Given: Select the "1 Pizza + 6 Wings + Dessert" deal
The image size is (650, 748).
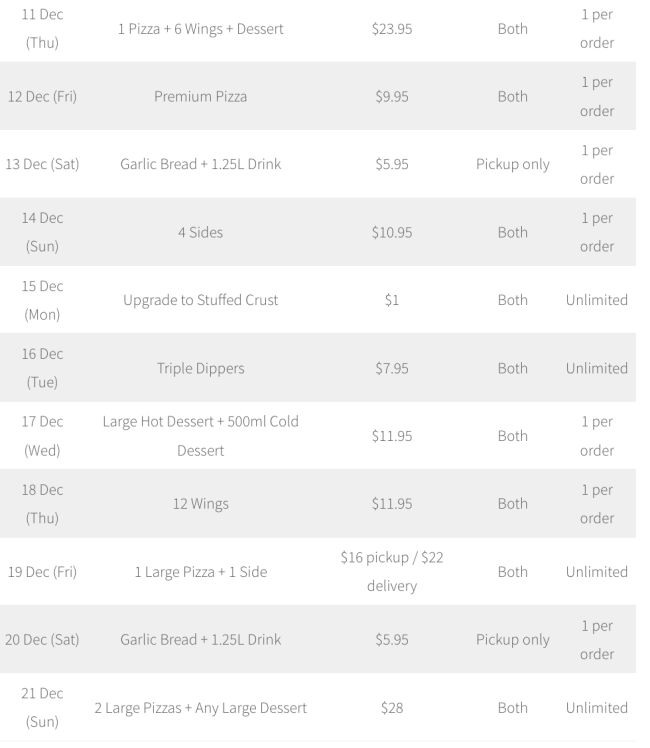Looking at the screenshot, I should [200, 29].
